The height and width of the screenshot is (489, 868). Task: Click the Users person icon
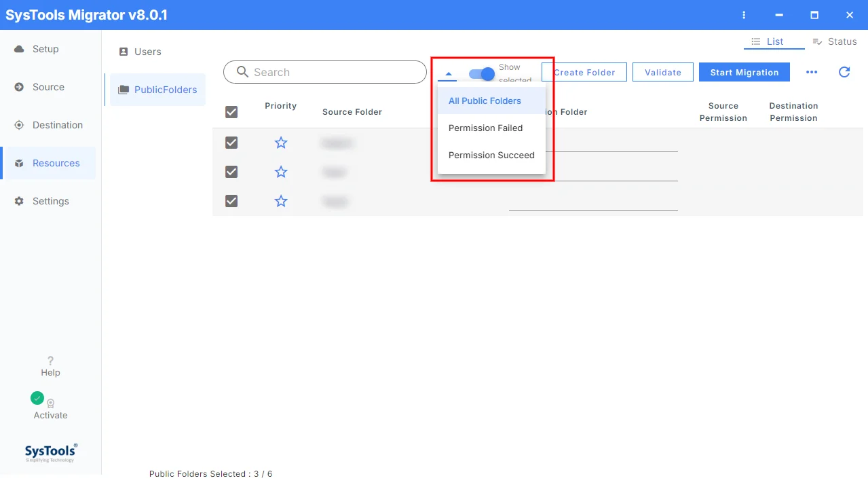tap(124, 52)
